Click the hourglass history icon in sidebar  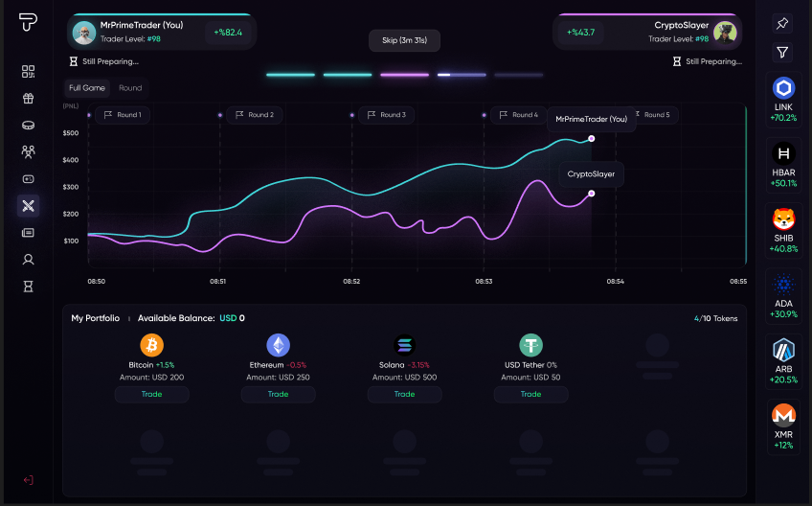tap(29, 286)
